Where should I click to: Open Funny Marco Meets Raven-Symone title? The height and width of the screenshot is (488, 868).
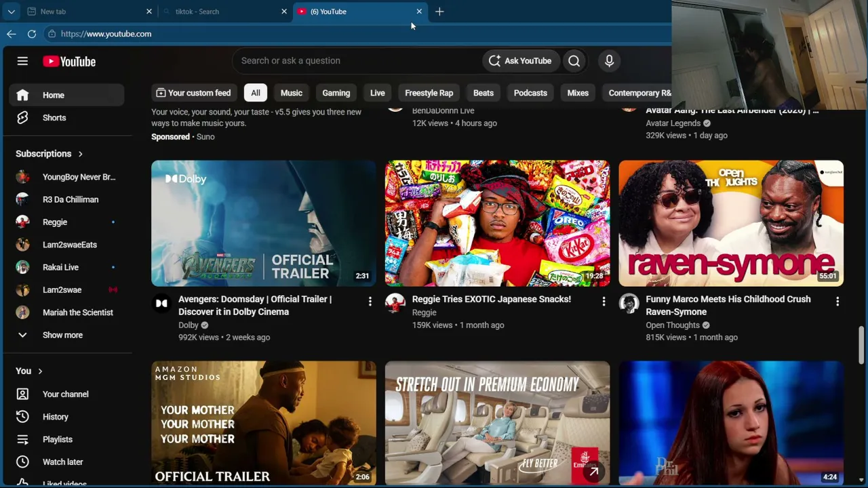(x=728, y=306)
